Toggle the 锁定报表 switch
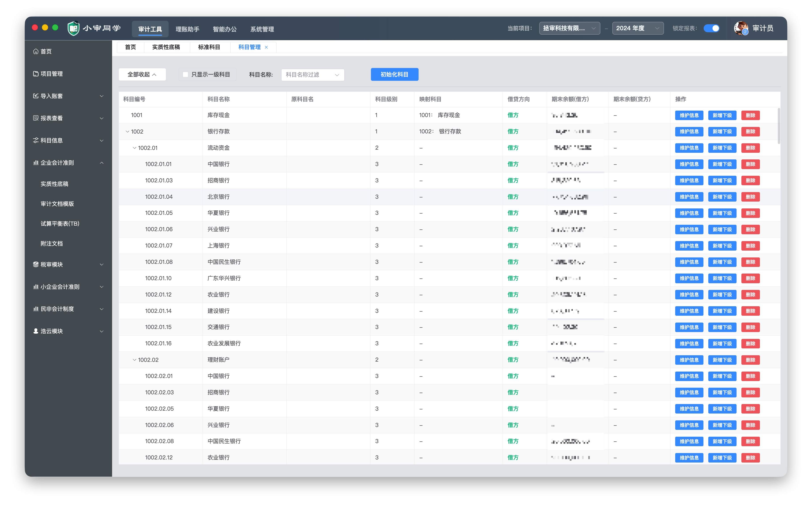The image size is (812, 510). pyautogui.click(x=711, y=28)
